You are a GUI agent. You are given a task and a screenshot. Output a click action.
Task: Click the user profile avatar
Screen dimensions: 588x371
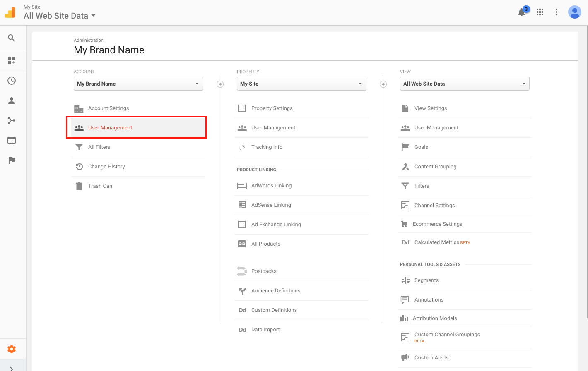574,12
